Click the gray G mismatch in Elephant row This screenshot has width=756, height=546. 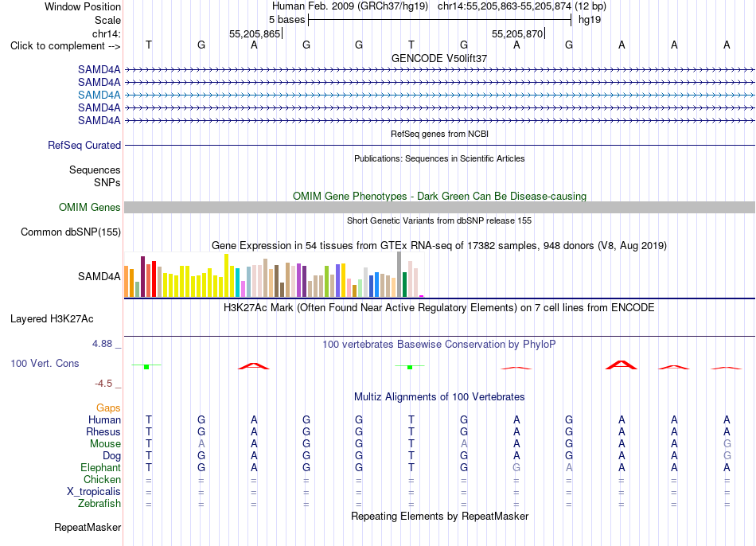pos(516,467)
